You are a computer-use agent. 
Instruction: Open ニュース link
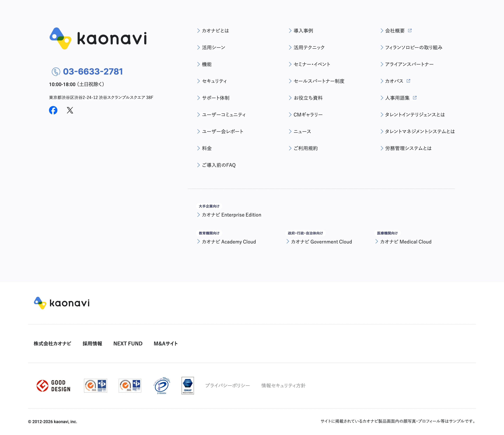(302, 131)
